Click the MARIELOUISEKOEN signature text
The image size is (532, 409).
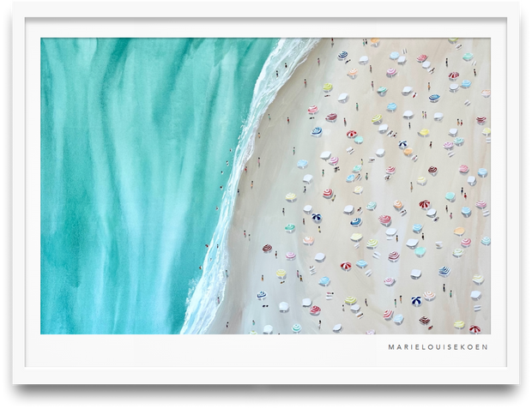pyautogui.click(x=438, y=347)
